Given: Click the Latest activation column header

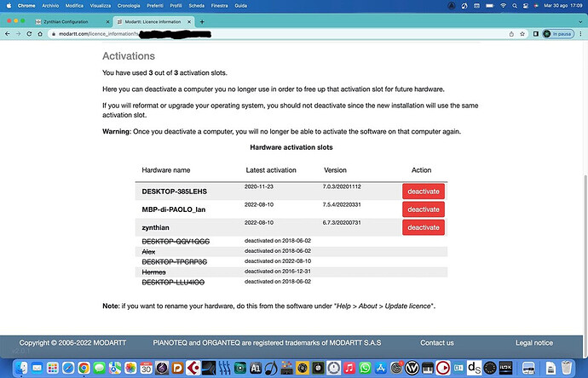Looking at the screenshot, I should (271, 170).
